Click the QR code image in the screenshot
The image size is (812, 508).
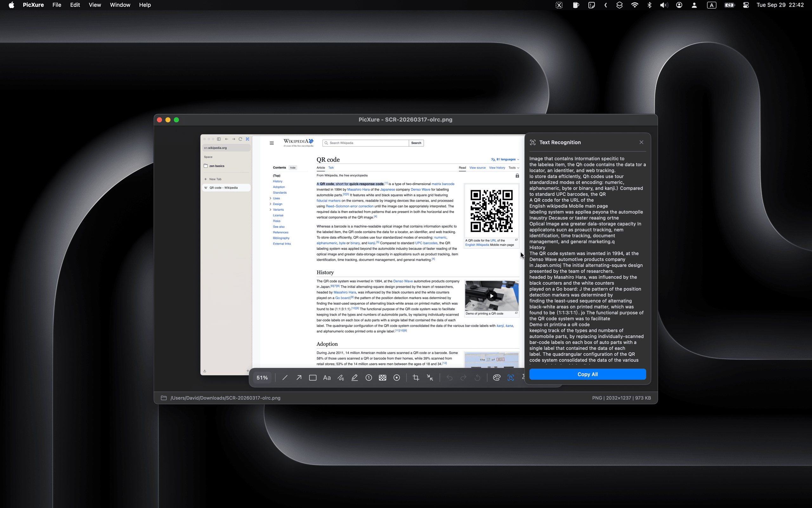492,211
